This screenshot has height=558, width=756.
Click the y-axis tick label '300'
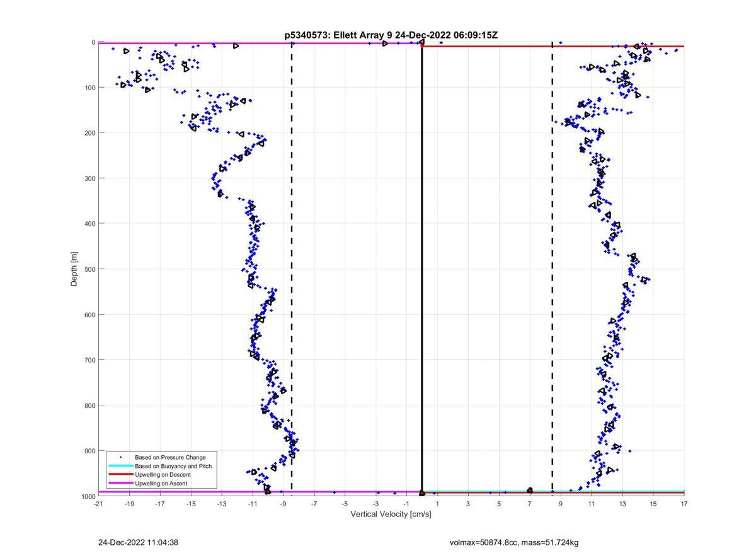click(89, 178)
